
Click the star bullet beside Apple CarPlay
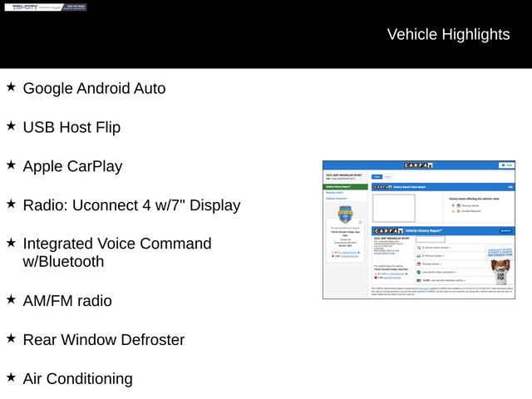click(x=11, y=165)
